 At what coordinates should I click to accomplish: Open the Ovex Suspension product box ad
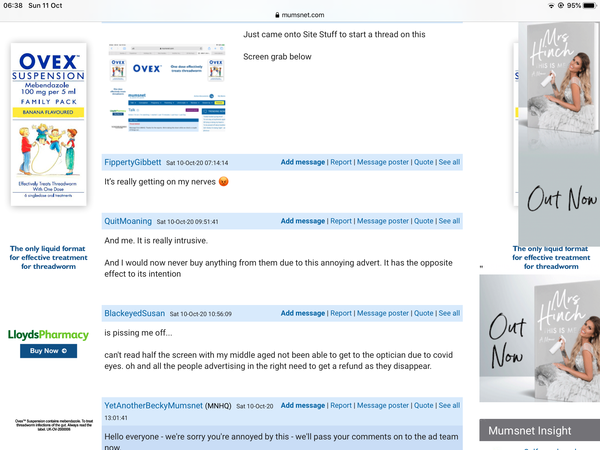point(49,124)
